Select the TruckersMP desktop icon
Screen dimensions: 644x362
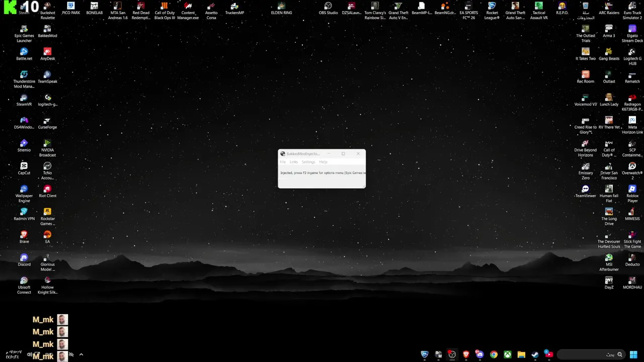(234, 9)
